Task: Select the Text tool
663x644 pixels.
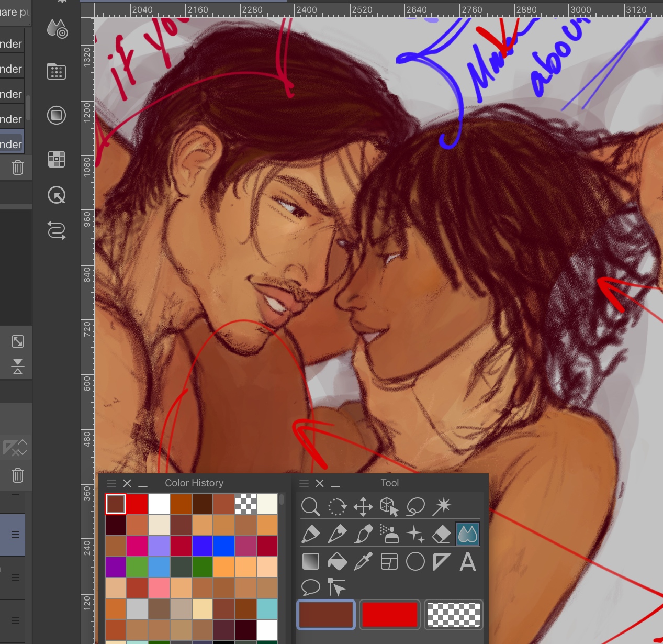Action: coord(468,562)
